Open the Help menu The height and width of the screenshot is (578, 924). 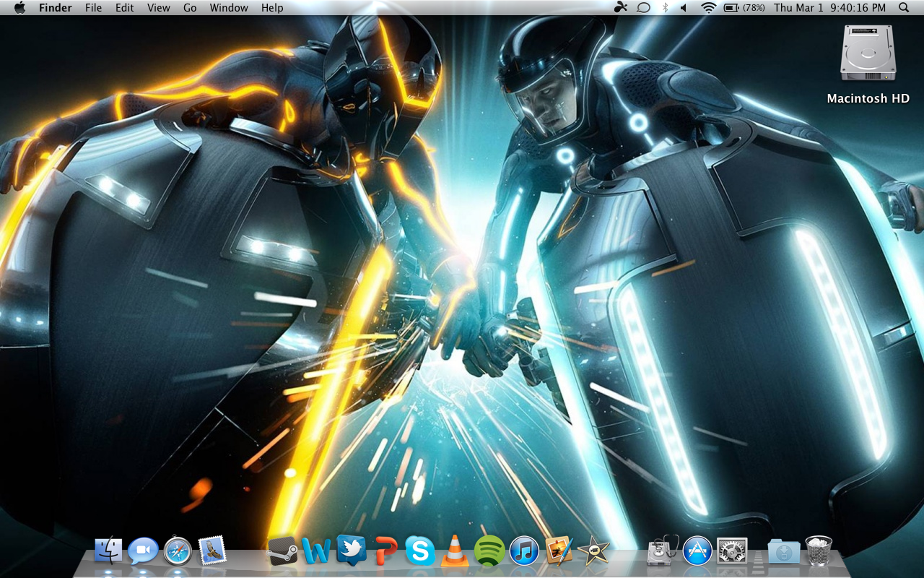[x=272, y=7]
